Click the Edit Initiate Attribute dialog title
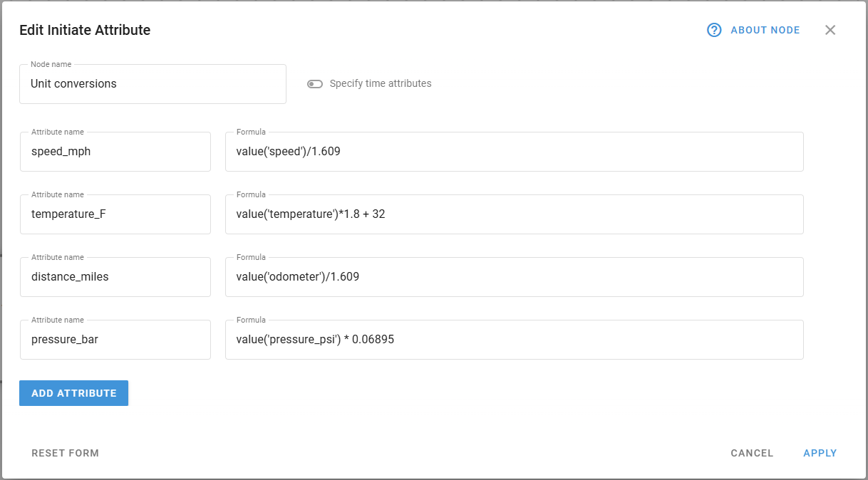868x480 pixels. pos(85,30)
